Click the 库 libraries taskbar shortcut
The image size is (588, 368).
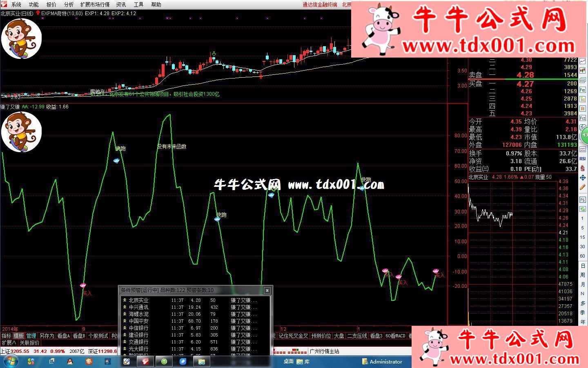point(303,361)
